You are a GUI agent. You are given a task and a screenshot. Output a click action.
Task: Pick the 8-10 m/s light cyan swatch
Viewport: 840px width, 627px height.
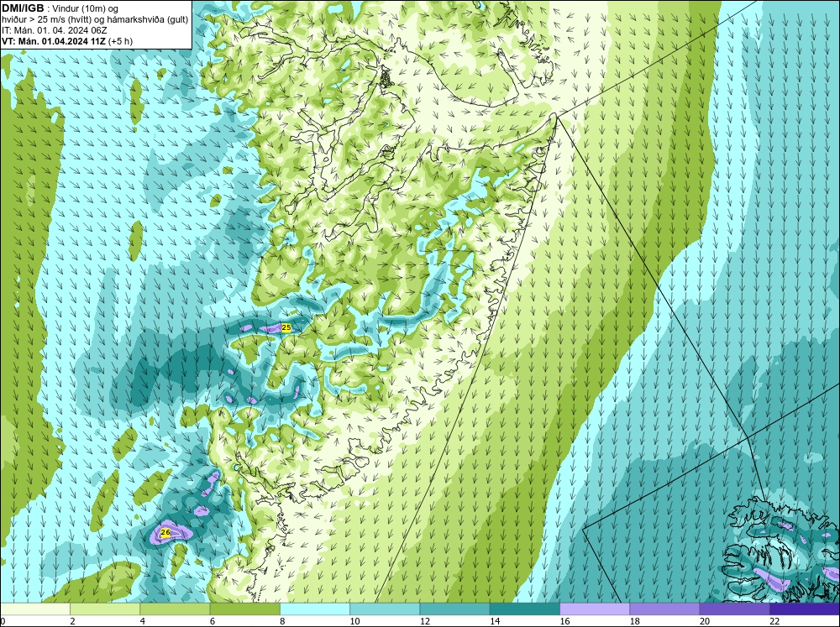pos(315,609)
